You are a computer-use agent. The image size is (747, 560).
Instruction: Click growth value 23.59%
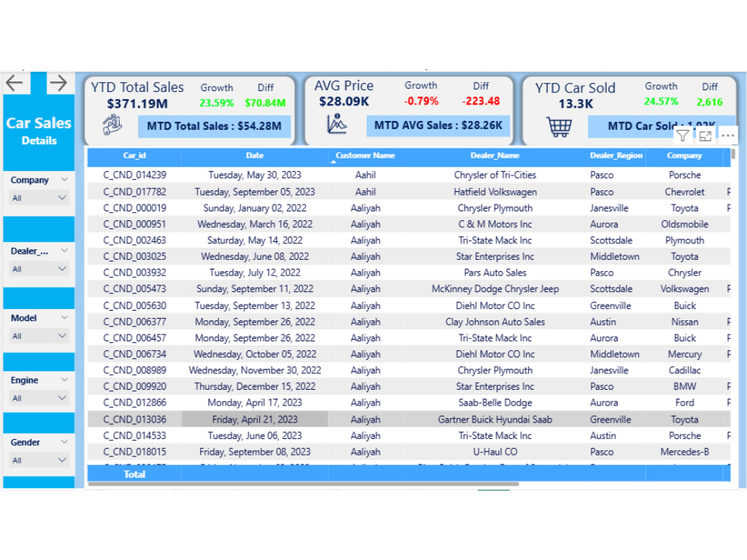217,103
